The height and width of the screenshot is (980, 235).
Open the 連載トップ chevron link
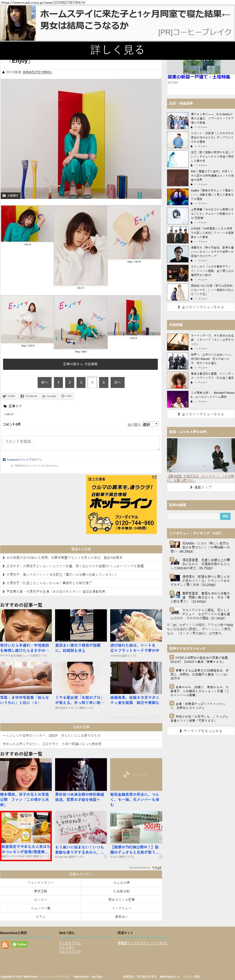coord(201,487)
